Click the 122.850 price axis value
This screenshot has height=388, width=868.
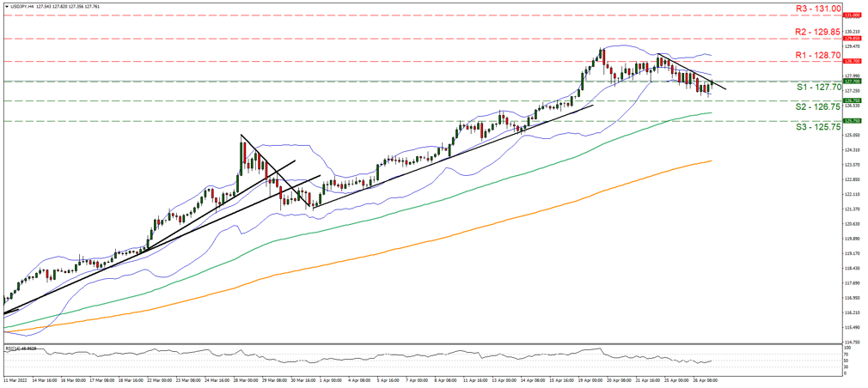click(x=852, y=180)
